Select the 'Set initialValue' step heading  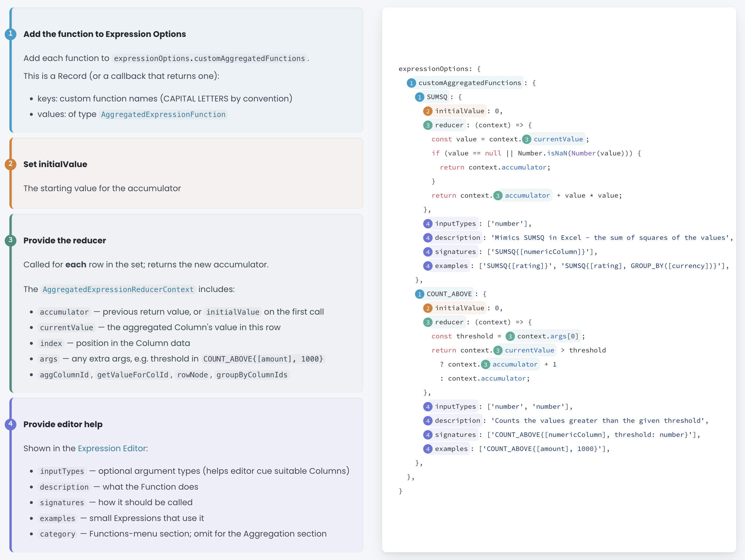pos(55,164)
